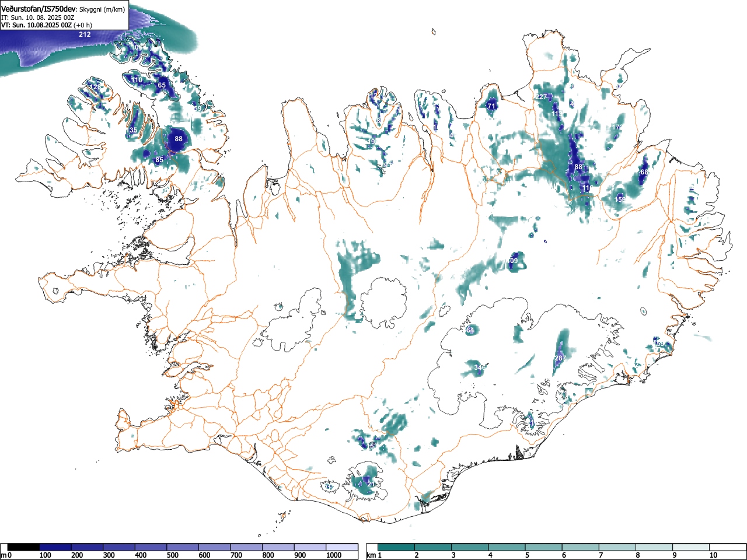747x560 pixels.
Task: Click the 1–2 km dark teal legend swatch
Action: click(x=397, y=547)
